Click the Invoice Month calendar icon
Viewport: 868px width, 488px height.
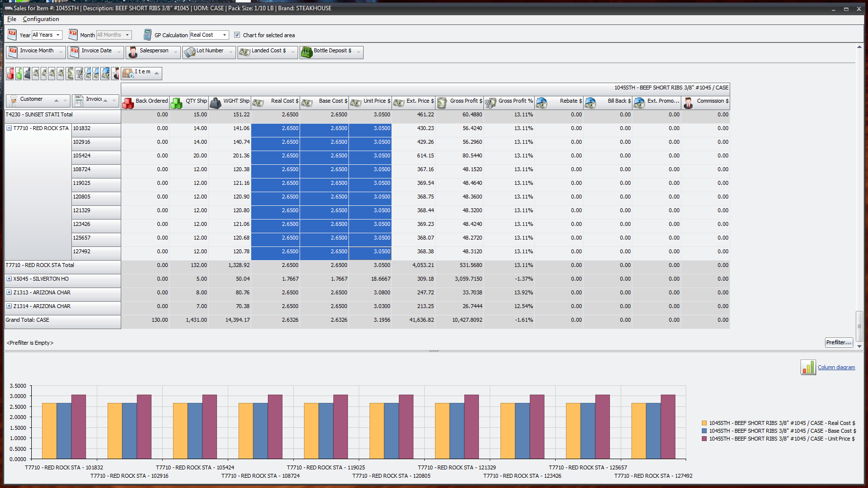12,52
